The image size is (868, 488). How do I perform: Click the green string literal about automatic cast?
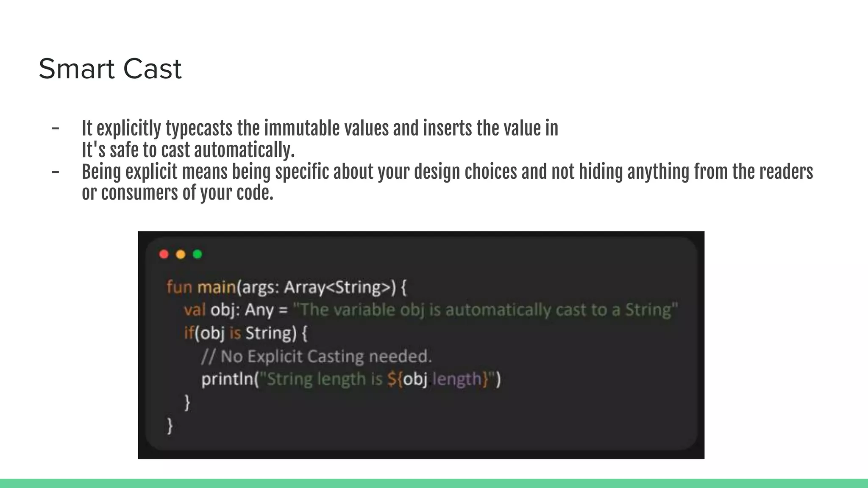click(x=485, y=310)
